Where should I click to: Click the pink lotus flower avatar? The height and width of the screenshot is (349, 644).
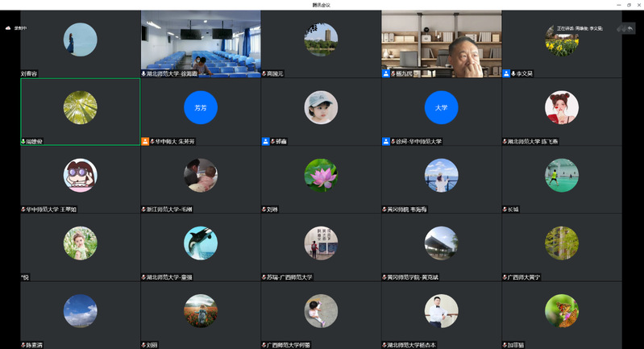point(321,175)
